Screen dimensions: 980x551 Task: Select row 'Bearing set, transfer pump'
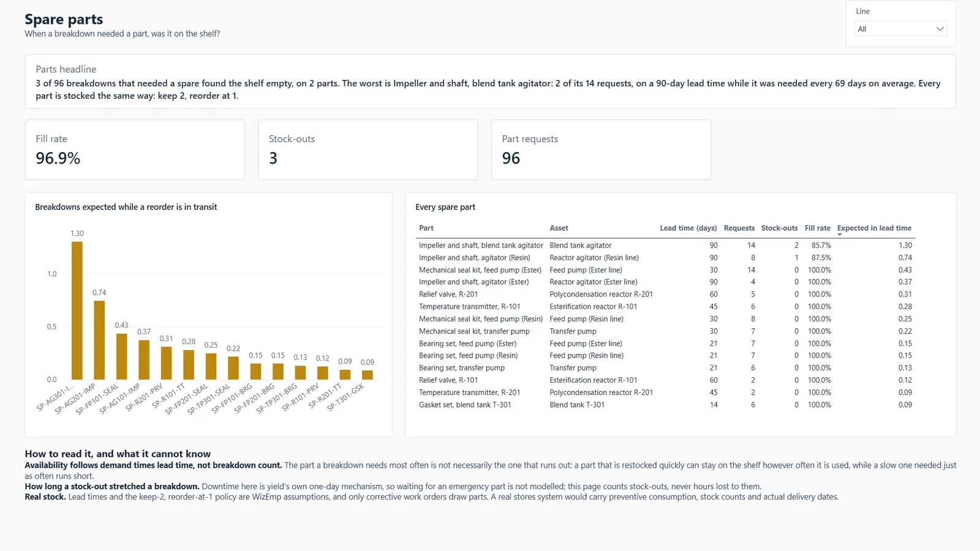pos(665,368)
